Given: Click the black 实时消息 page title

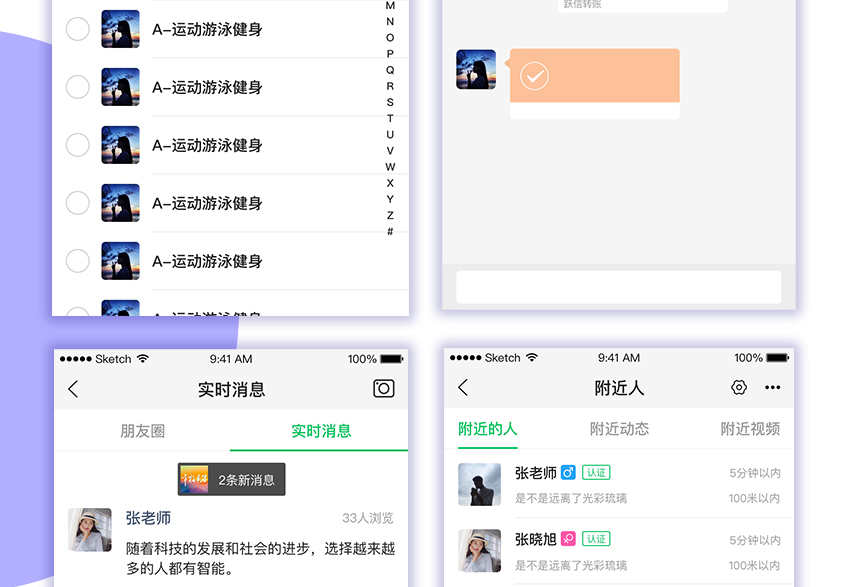Looking at the screenshot, I should click(231, 390).
